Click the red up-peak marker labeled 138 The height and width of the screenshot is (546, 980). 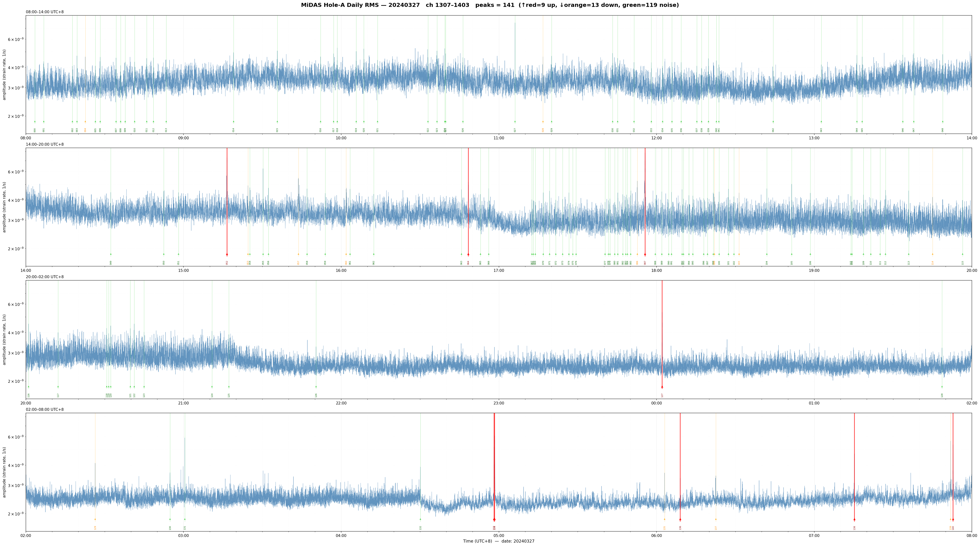coord(854,519)
